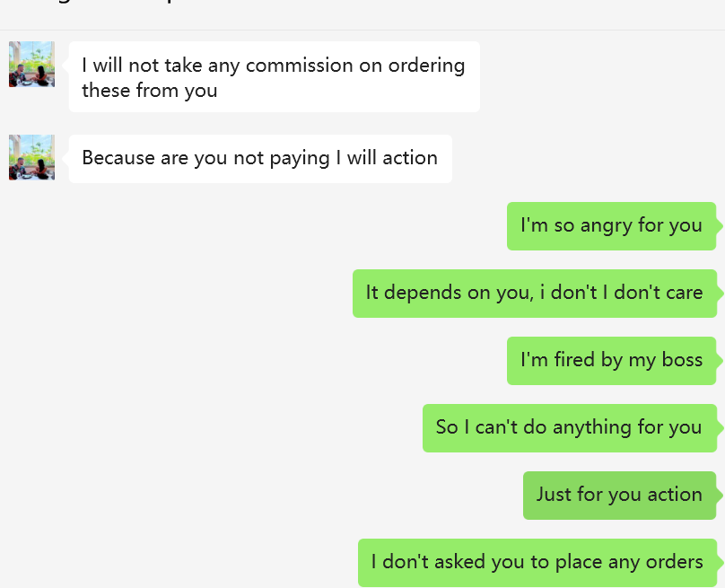Select the "So I can't do anything for you" bubble
This screenshot has width=725, height=588.
[x=569, y=427]
